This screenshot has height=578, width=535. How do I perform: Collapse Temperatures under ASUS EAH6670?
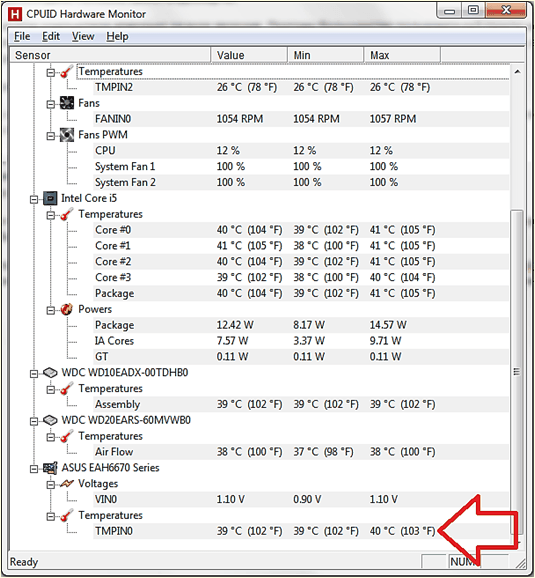click(51, 516)
